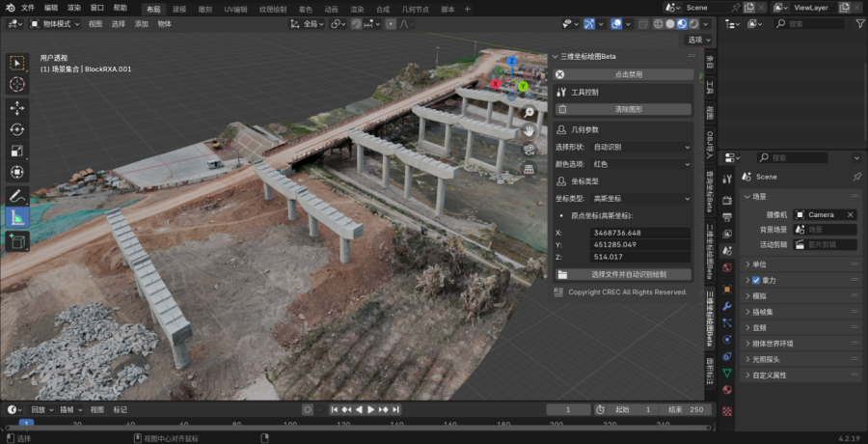Select the Move tool in the toolbar
868x444 pixels.
[17, 107]
